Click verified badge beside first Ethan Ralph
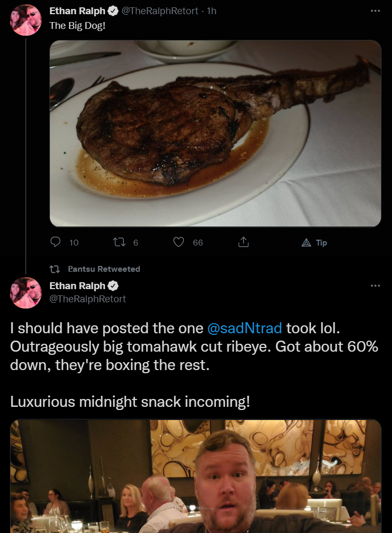 click(113, 11)
